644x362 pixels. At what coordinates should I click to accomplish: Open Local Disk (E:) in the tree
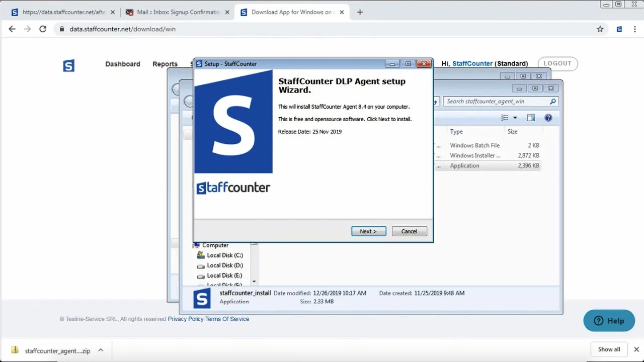(x=224, y=276)
